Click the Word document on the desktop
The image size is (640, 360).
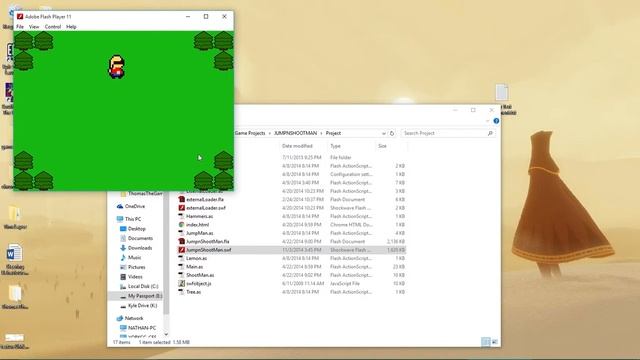coord(14,253)
